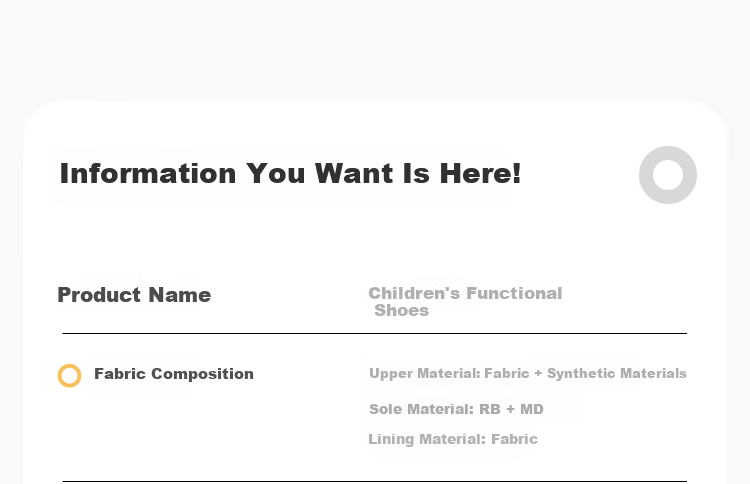Click the word 'Shoes' in the product value
The image size is (750, 484).
click(401, 310)
